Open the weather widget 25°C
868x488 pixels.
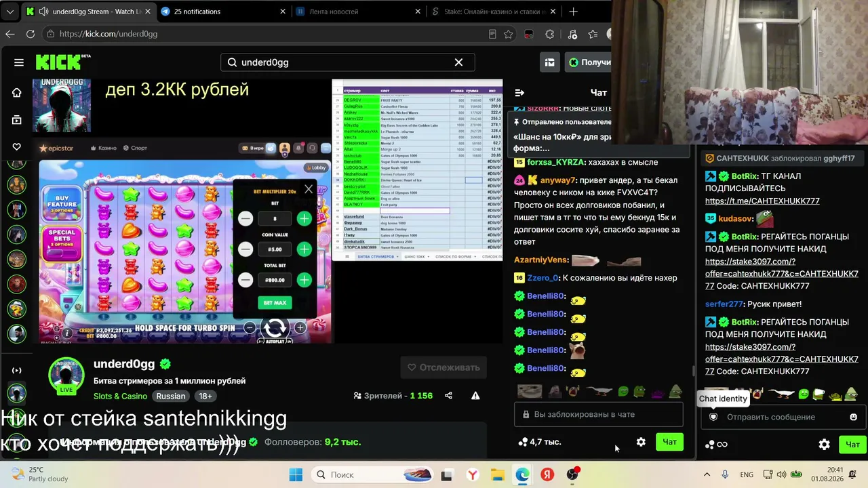coord(39,474)
